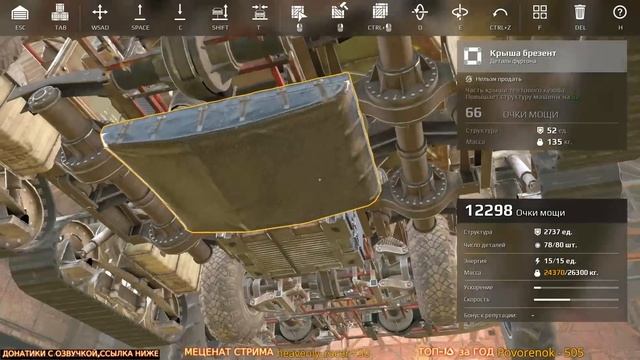Click parts count icon 78/80 шт.
The height and width of the screenshot is (360, 640).
point(538,245)
